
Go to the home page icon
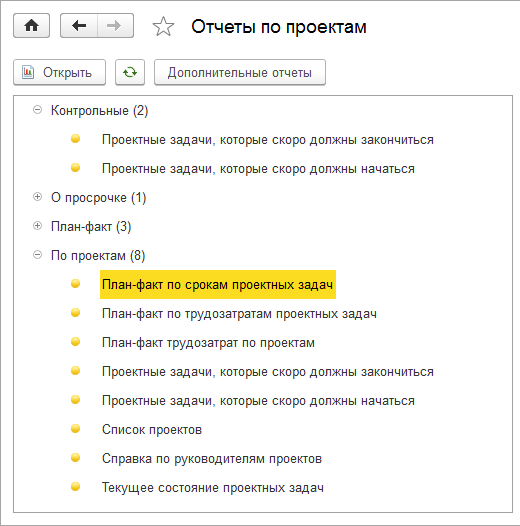click(32, 25)
